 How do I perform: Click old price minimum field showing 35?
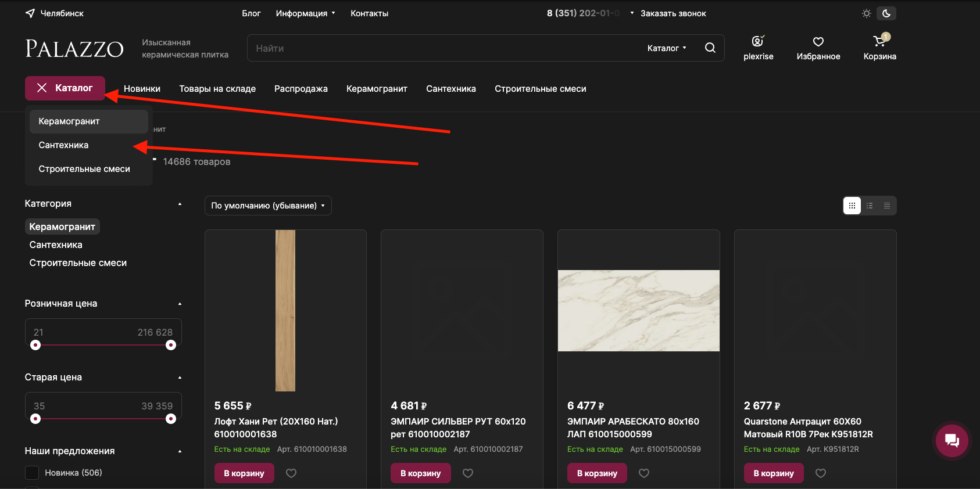click(64, 406)
